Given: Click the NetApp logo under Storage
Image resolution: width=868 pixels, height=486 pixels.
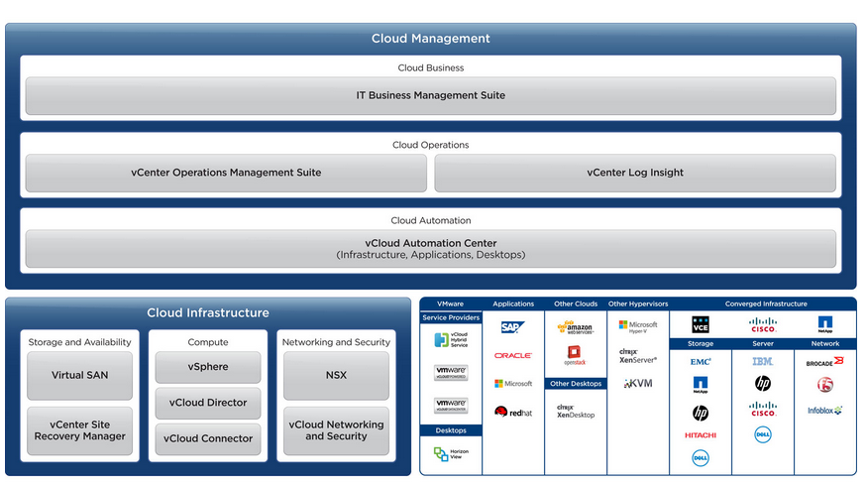Looking at the screenshot, I should (x=701, y=385).
